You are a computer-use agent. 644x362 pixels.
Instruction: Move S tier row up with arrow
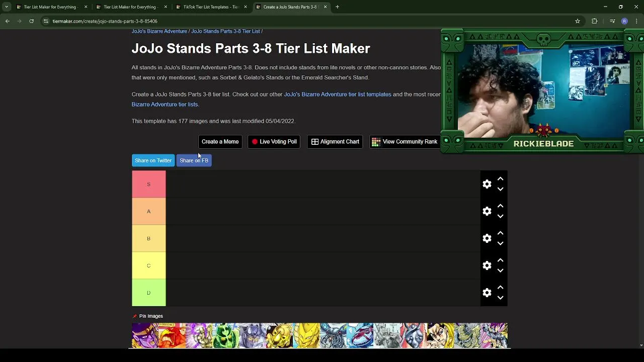pos(500,179)
